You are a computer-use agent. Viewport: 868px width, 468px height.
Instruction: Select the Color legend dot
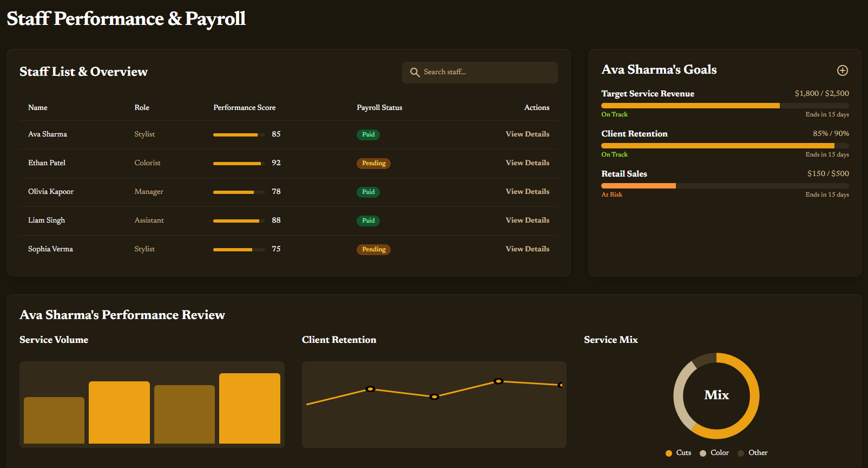(x=703, y=453)
